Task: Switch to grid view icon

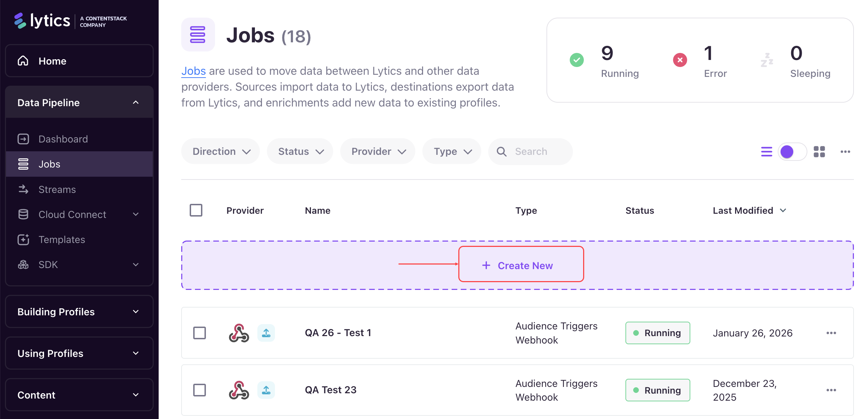Action: click(819, 152)
